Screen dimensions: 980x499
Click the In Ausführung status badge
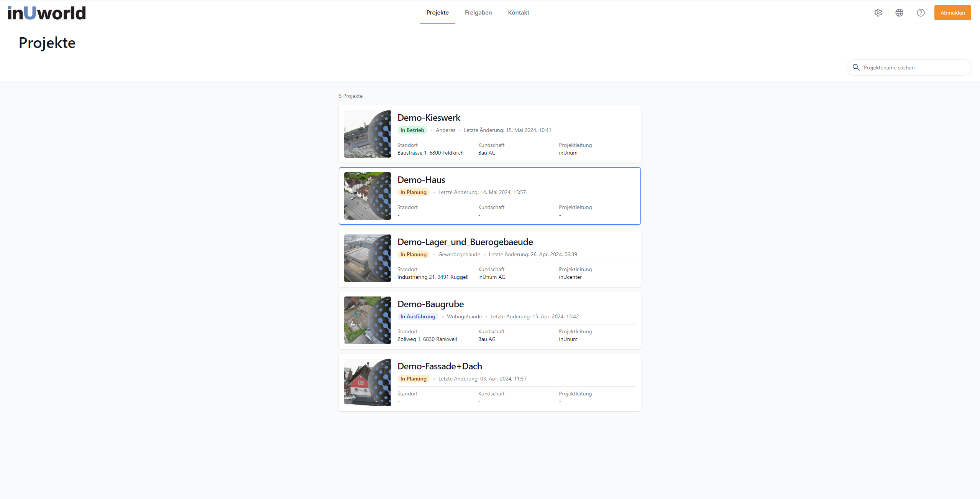(418, 316)
